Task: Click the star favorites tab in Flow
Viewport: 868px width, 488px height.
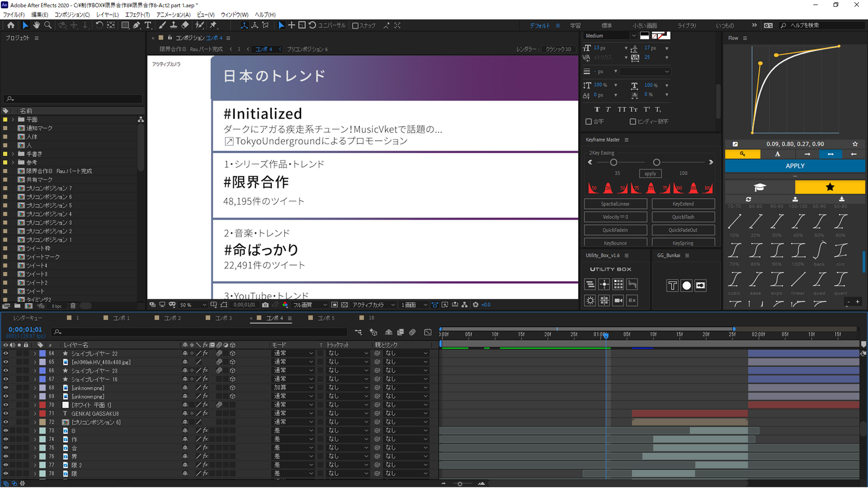Action: (830, 187)
